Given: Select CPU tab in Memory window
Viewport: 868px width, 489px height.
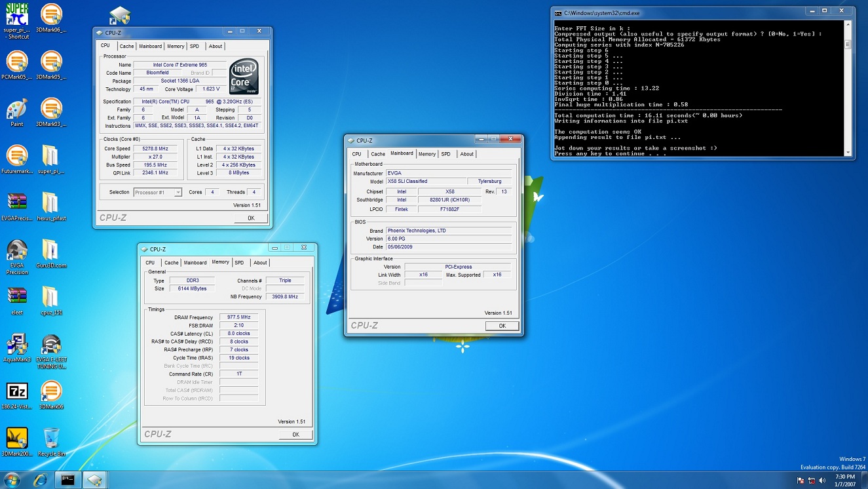Looking at the screenshot, I should [150, 262].
